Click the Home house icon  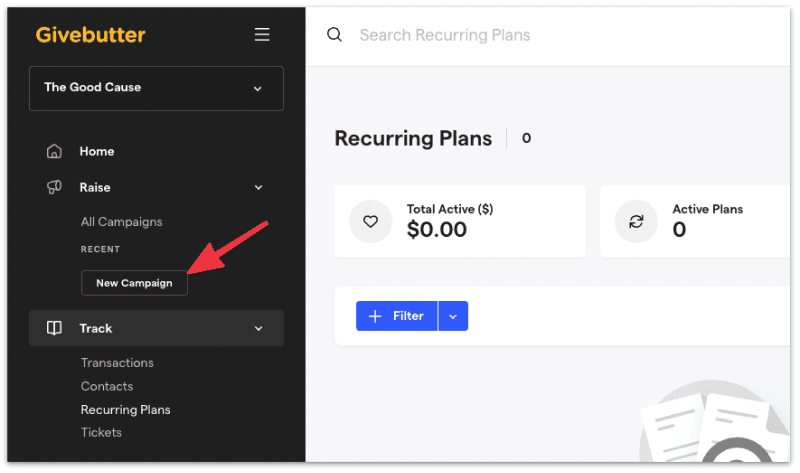pos(54,152)
